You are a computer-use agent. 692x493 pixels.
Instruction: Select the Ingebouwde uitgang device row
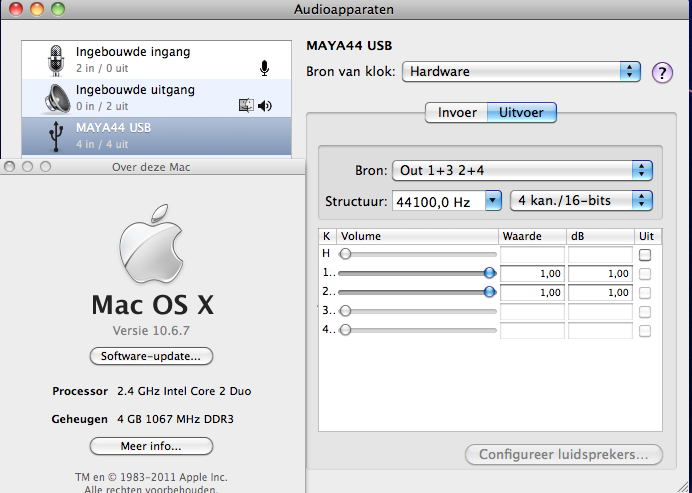click(x=156, y=98)
